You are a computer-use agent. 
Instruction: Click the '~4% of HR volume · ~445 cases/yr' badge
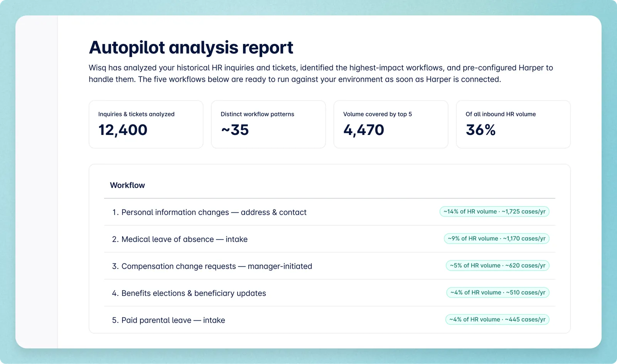tap(497, 320)
